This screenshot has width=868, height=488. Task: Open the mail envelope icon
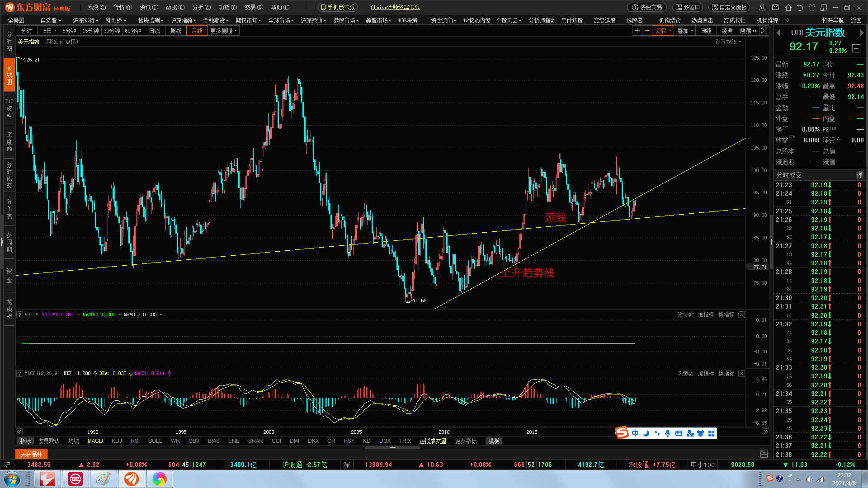[775, 7]
